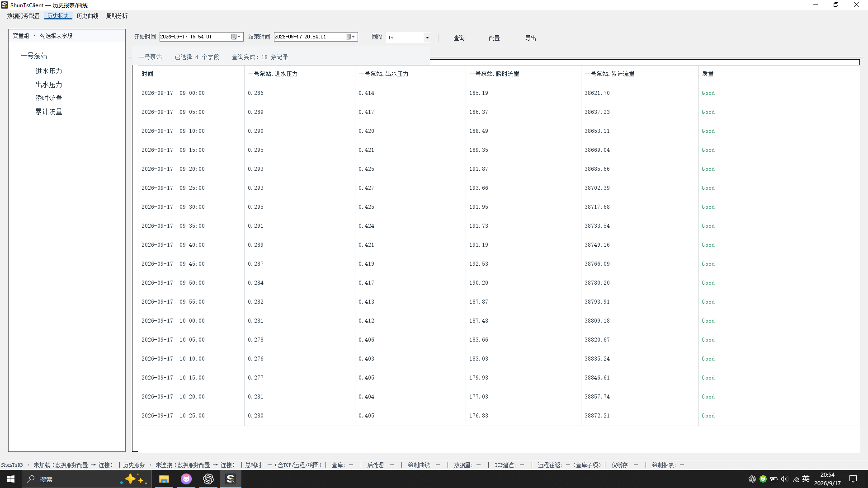Viewport: 868px width, 488px height.
Task: Click cumulative flow value 38835.24
Action: pyautogui.click(x=597, y=359)
